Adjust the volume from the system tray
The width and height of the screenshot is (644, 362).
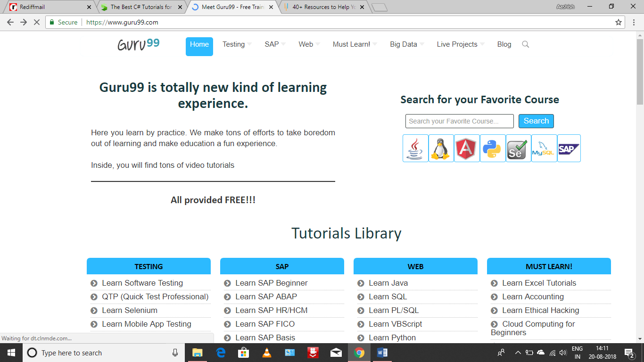pos(564,353)
